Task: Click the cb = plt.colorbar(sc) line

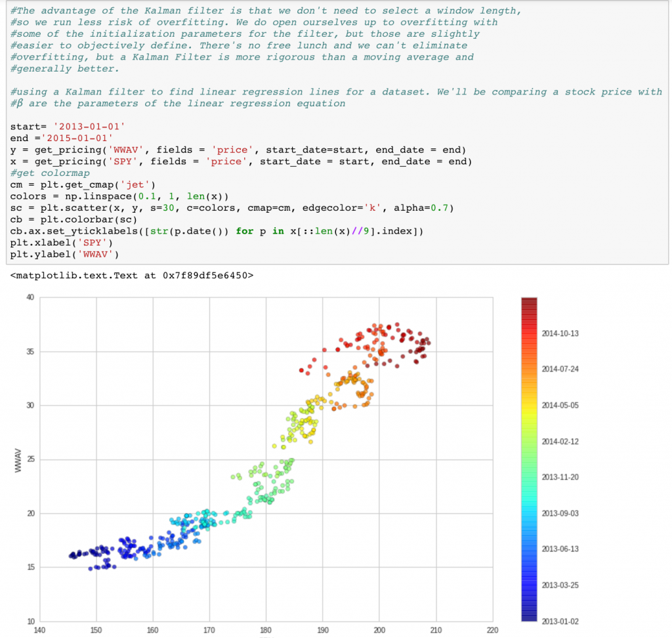Action: 73,219
